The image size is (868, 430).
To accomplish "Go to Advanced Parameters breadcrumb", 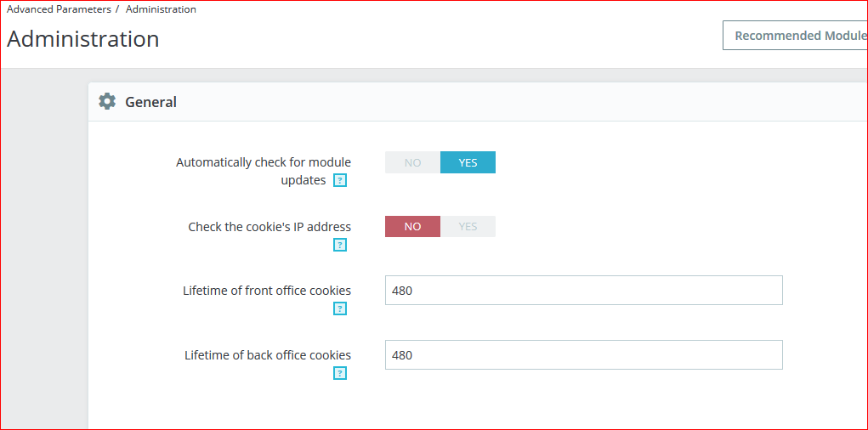I will [59, 9].
